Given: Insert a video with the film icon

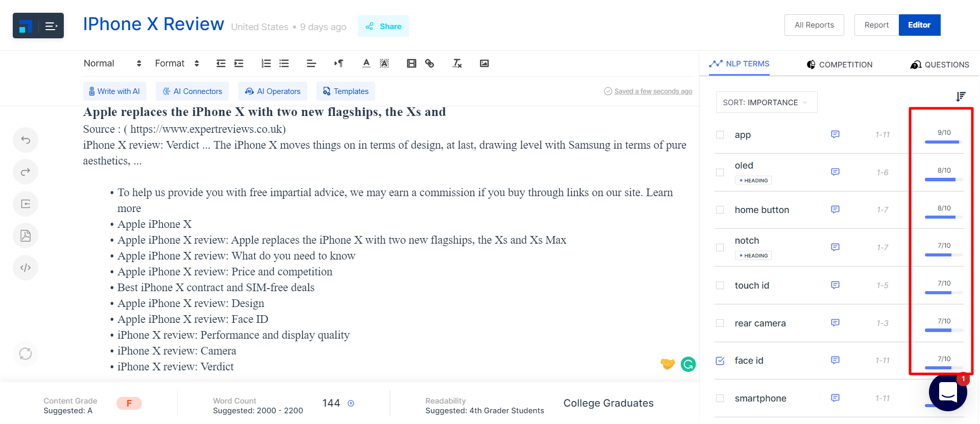Looking at the screenshot, I should click(x=411, y=63).
